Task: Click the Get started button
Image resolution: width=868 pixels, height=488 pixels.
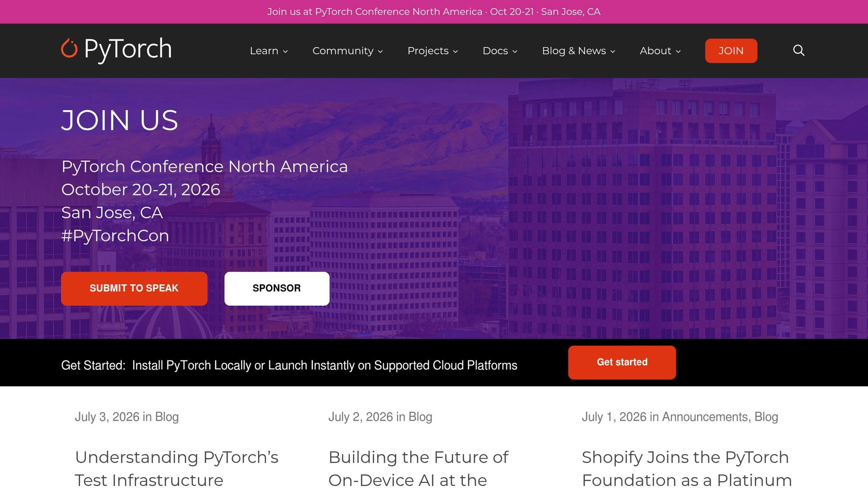Action: click(x=622, y=363)
